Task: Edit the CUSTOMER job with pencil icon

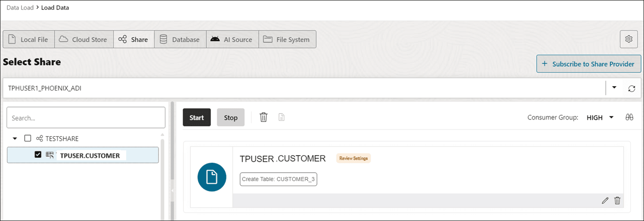Action: click(x=605, y=200)
